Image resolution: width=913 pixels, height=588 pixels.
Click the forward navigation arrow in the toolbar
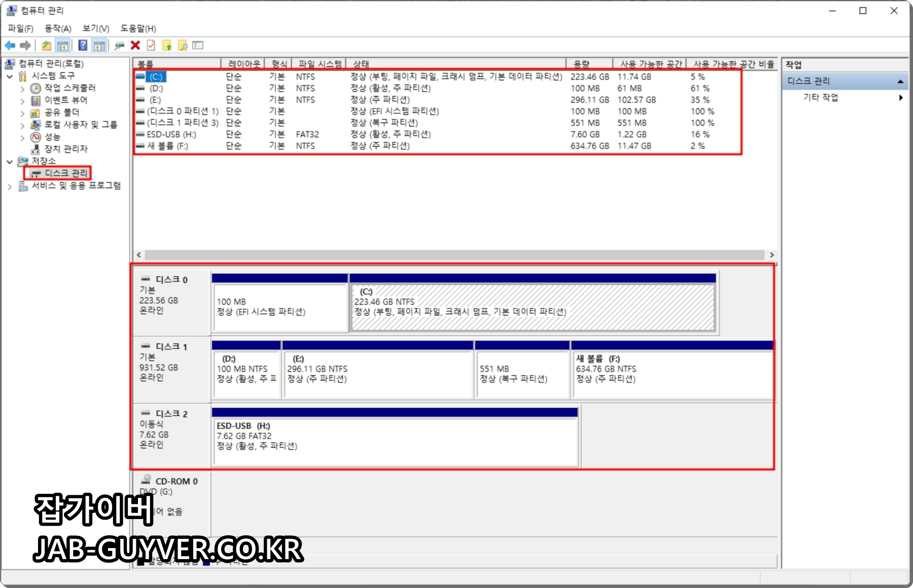(25, 45)
